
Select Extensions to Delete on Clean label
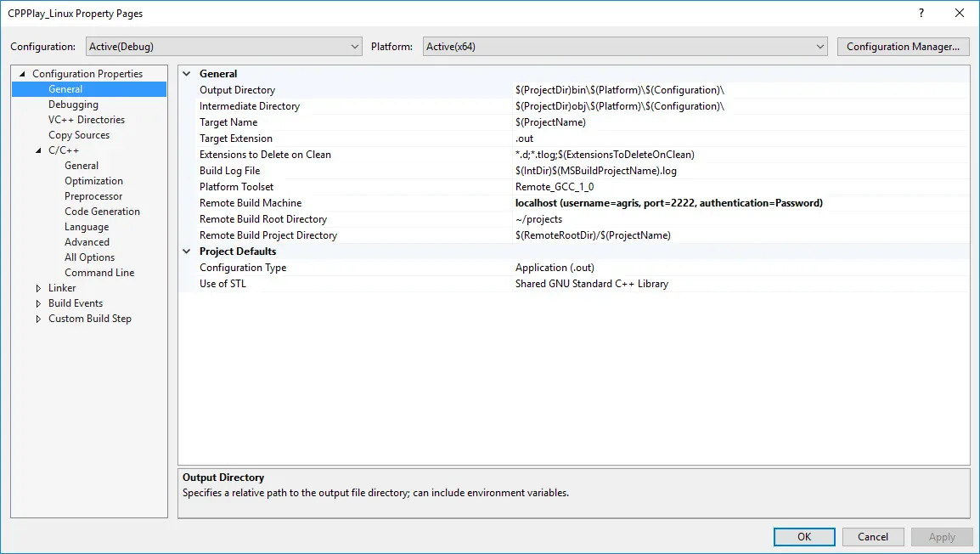coord(265,155)
